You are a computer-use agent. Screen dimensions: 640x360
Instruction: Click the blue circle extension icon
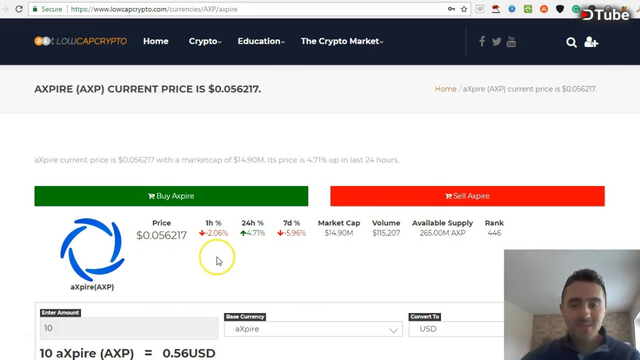pyautogui.click(x=512, y=9)
